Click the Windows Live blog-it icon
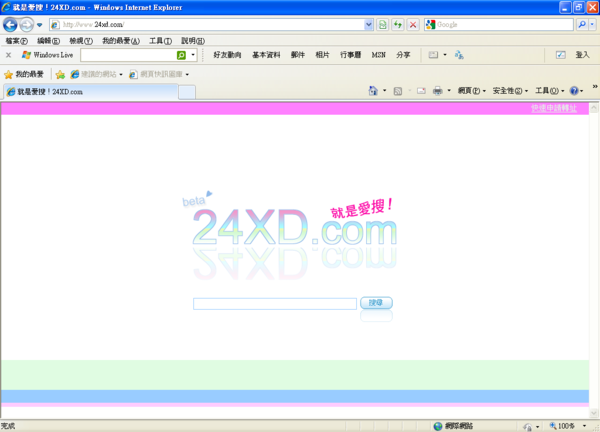This screenshot has width=600, height=432. coord(433,55)
